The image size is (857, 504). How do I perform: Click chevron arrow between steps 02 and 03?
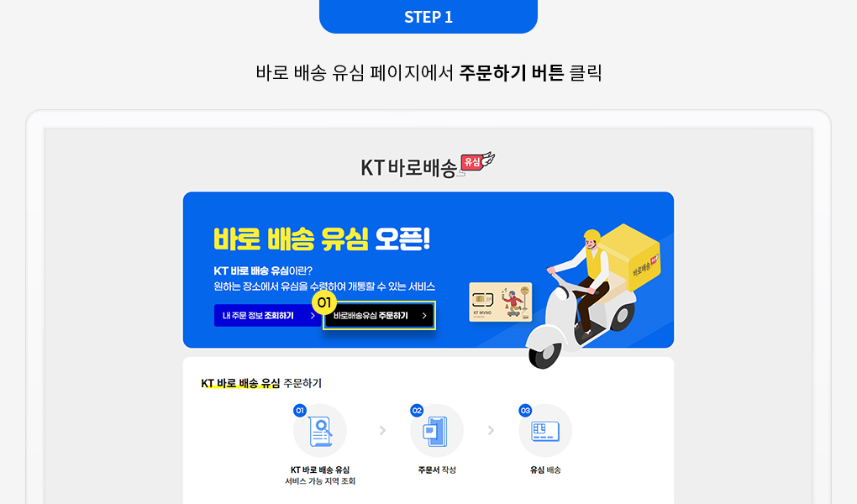click(x=492, y=431)
